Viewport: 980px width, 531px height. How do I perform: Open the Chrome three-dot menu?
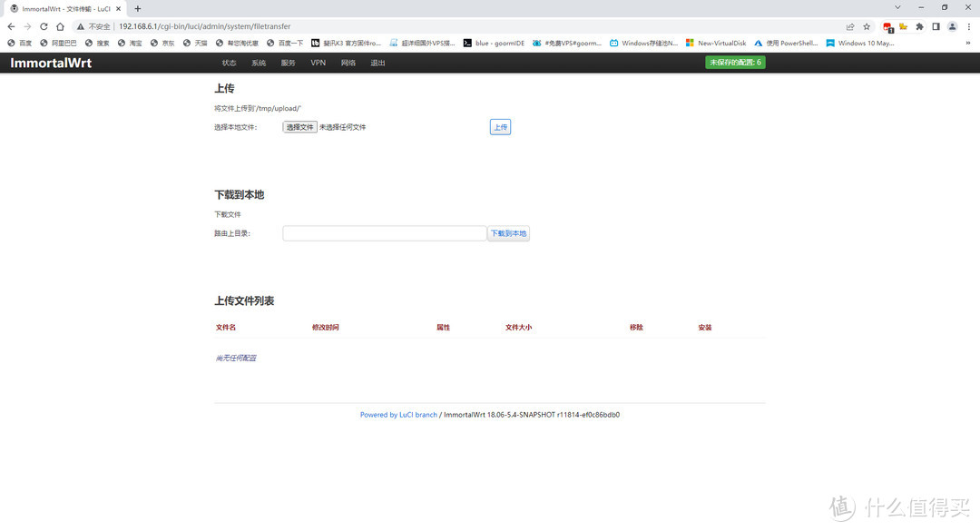click(x=967, y=26)
